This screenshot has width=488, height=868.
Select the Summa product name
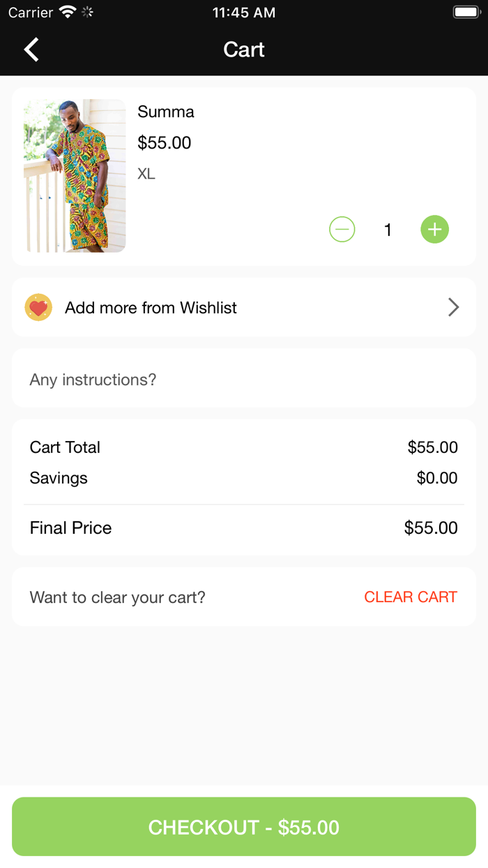click(166, 112)
